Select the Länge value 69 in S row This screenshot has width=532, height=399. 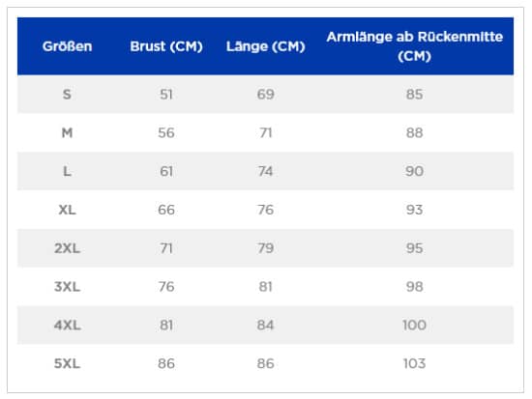click(266, 95)
